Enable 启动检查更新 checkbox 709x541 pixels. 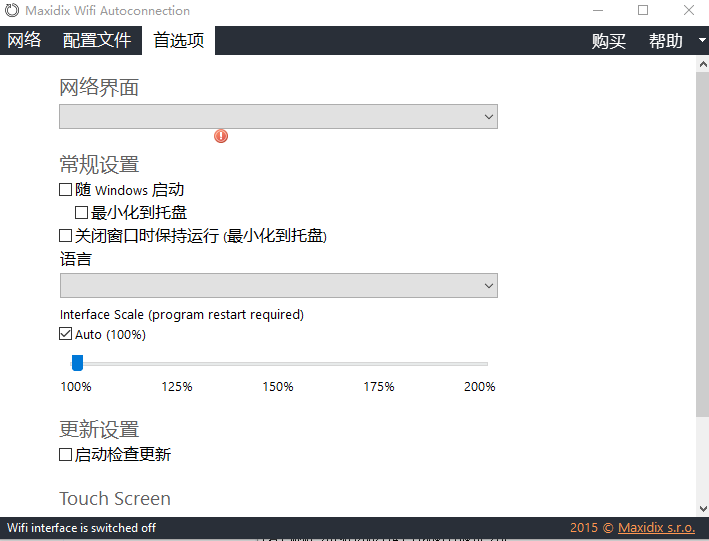[x=66, y=455]
